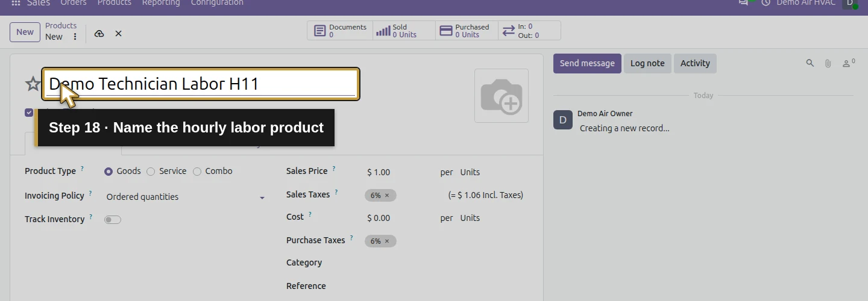The width and height of the screenshot is (868, 301).
Task: Open help tooltip for Cost
Action: (310, 214)
